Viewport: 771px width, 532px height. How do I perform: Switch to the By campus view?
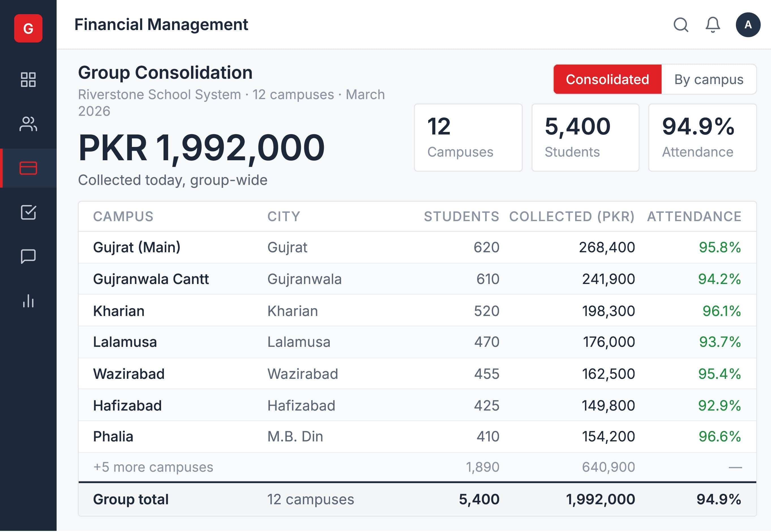[709, 79]
